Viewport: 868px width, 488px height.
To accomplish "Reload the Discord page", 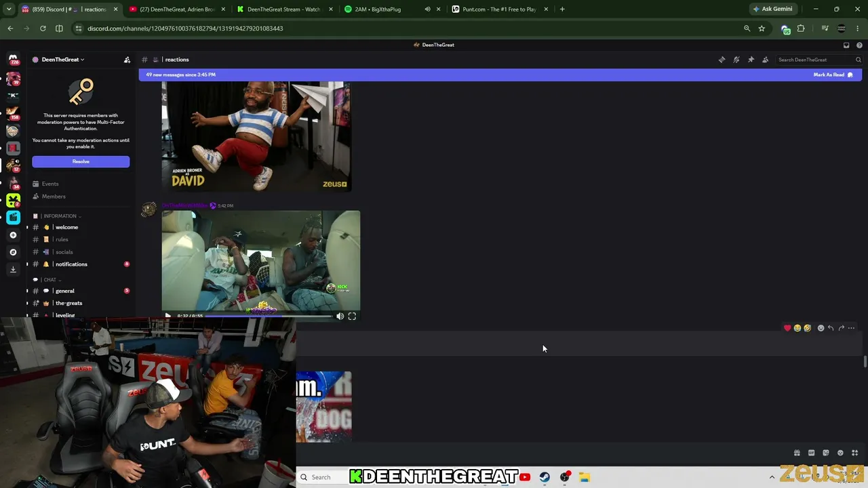I will click(x=43, y=28).
